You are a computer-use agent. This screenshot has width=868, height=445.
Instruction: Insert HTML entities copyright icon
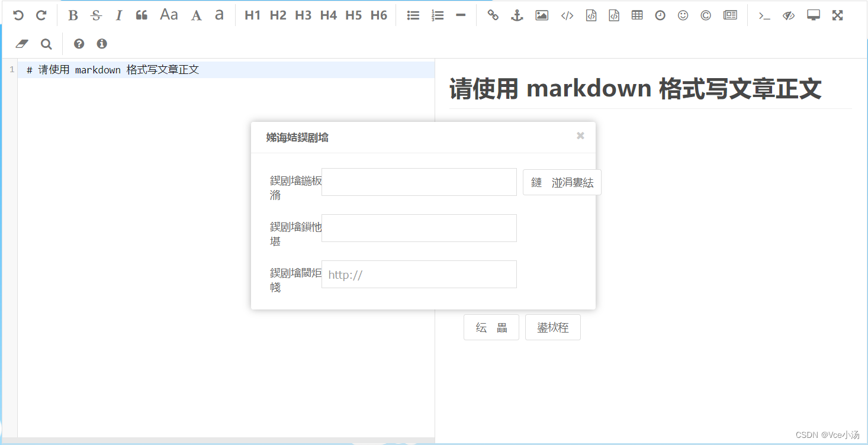click(706, 15)
